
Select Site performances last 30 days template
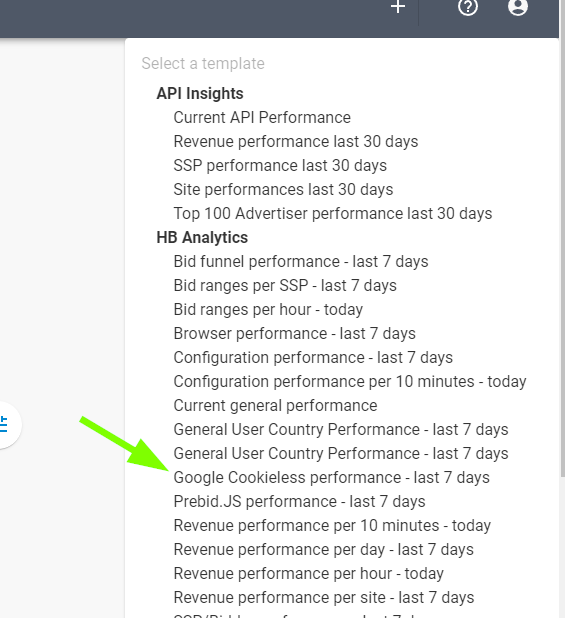[283, 190]
